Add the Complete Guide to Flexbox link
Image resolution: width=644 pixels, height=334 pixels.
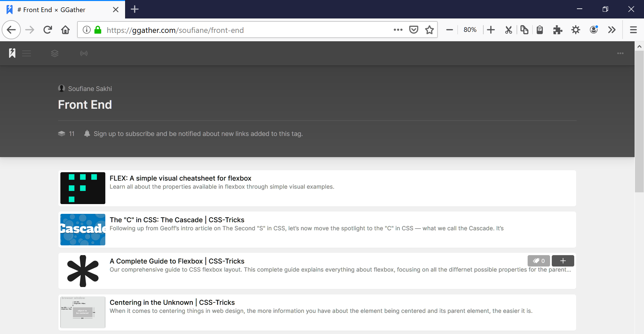[x=563, y=261]
